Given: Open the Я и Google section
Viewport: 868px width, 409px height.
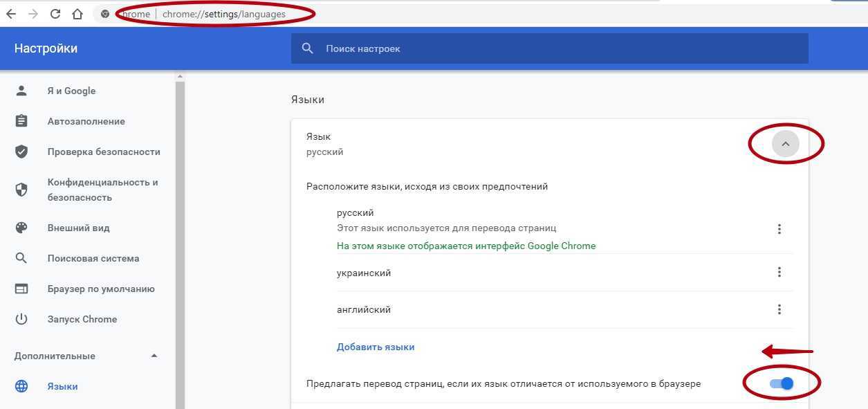Looking at the screenshot, I should (x=71, y=91).
